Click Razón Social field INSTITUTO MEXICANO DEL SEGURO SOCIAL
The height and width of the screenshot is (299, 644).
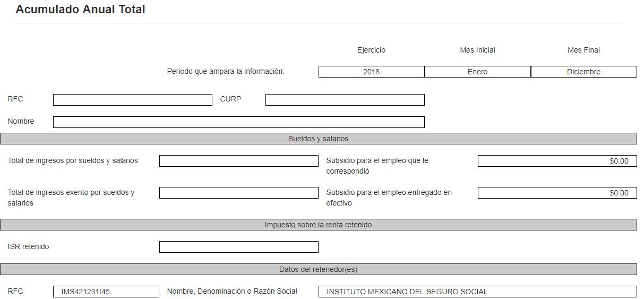[x=478, y=292]
